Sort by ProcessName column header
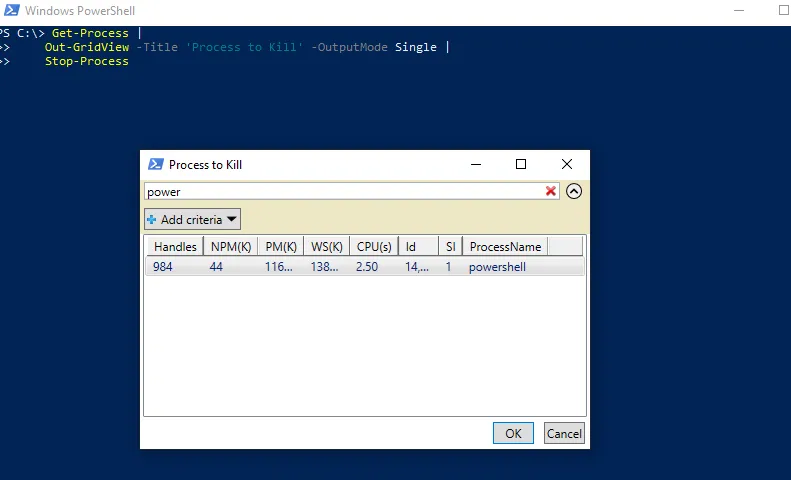Viewport: 791px width, 480px height. [505, 247]
